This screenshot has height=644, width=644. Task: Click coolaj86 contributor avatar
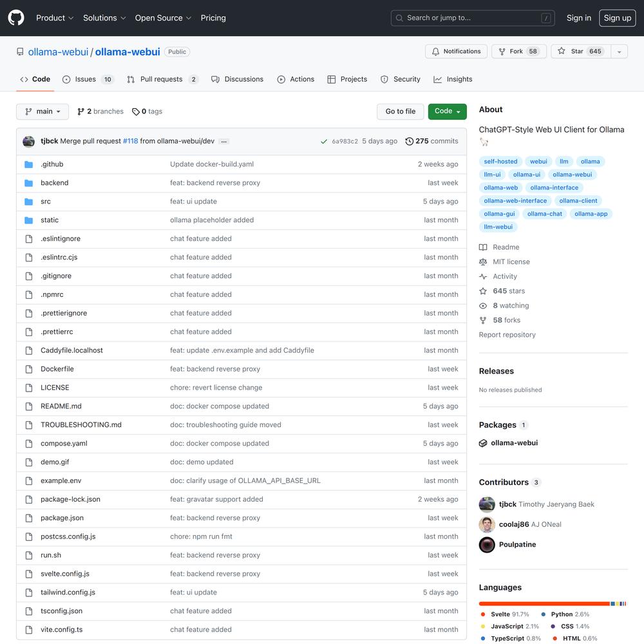[487, 524]
